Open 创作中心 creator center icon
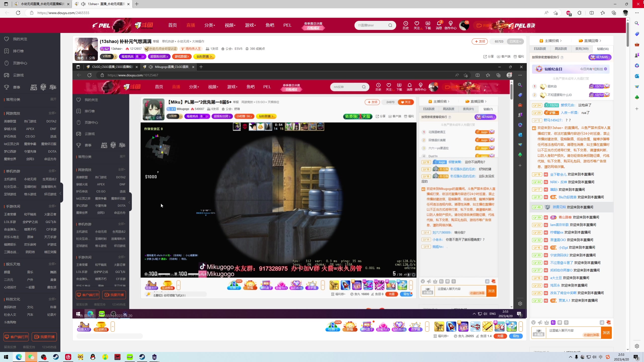Viewport: 644px width, 362px height. click(x=450, y=25)
